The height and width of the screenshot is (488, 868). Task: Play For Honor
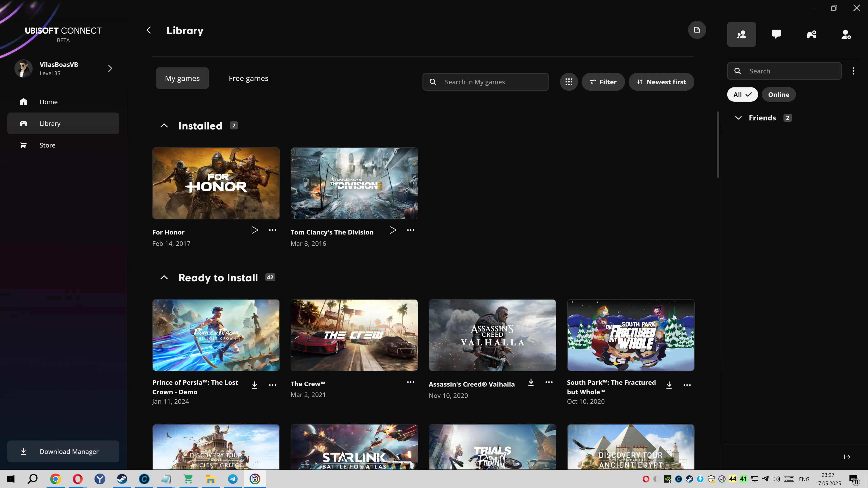pyautogui.click(x=254, y=230)
